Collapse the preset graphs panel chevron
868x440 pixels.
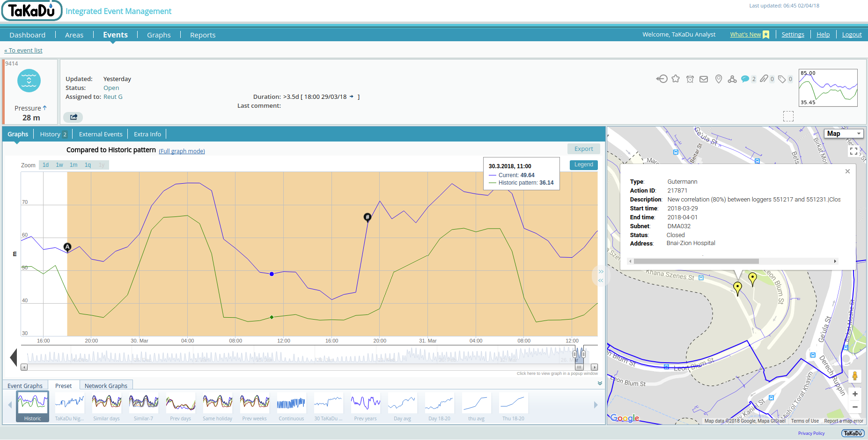tap(600, 383)
